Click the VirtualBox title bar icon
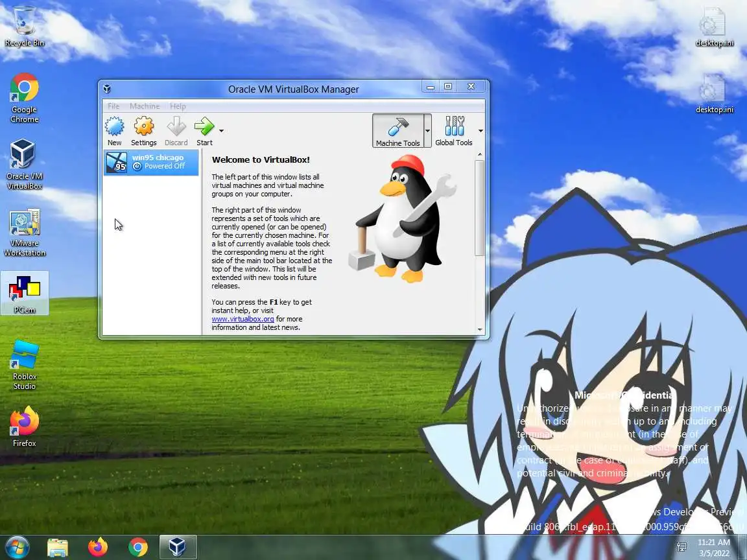Screen dimensions: 747x560 107,89
